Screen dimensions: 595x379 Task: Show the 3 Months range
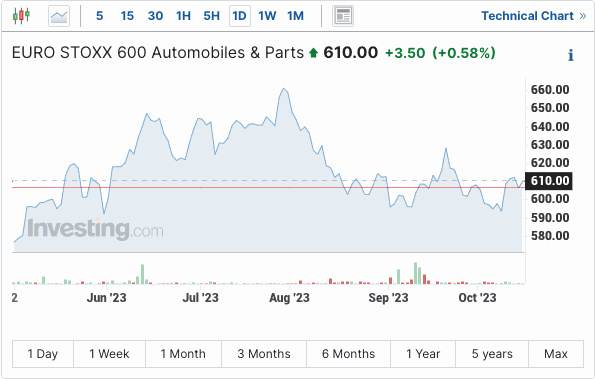(x=264, y=354)
